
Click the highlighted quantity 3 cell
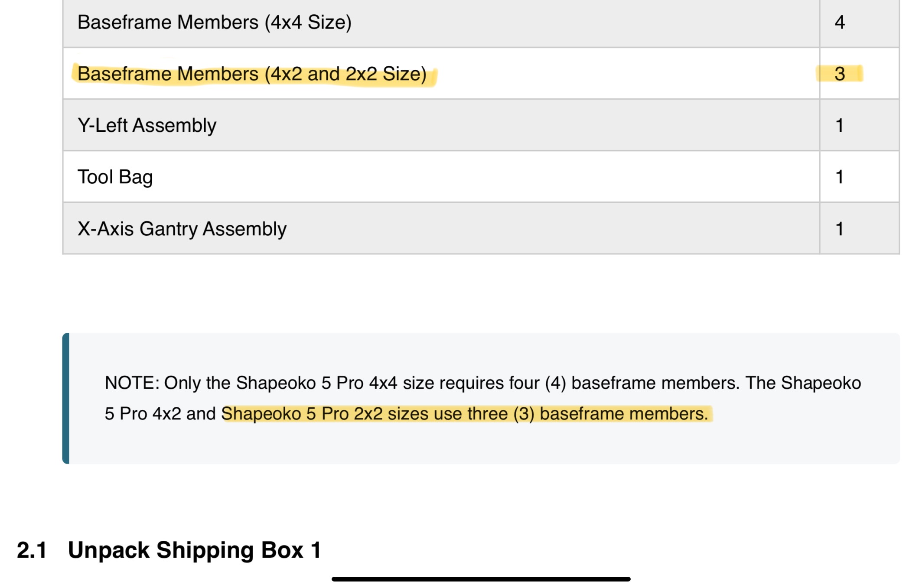(840, 74)
